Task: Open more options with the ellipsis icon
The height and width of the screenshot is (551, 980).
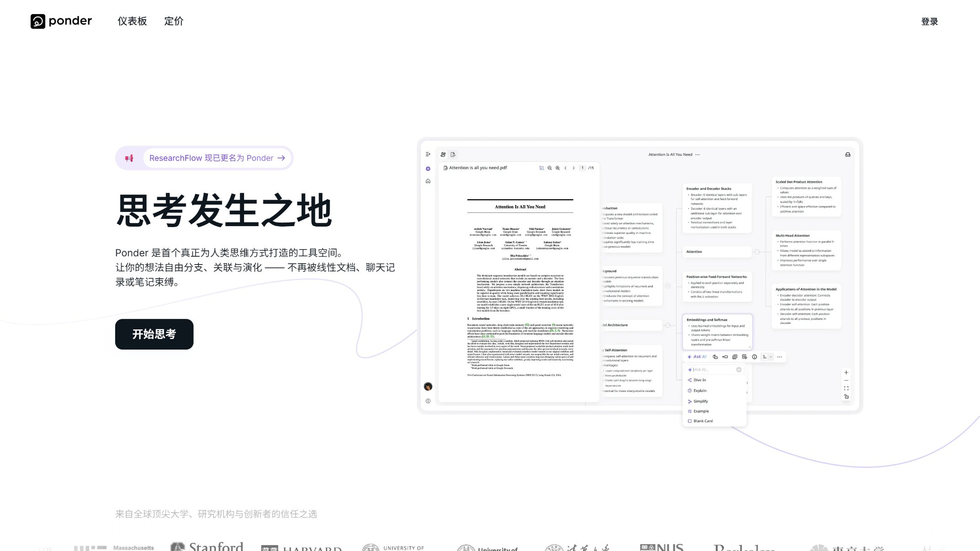Action: point(780,357)
